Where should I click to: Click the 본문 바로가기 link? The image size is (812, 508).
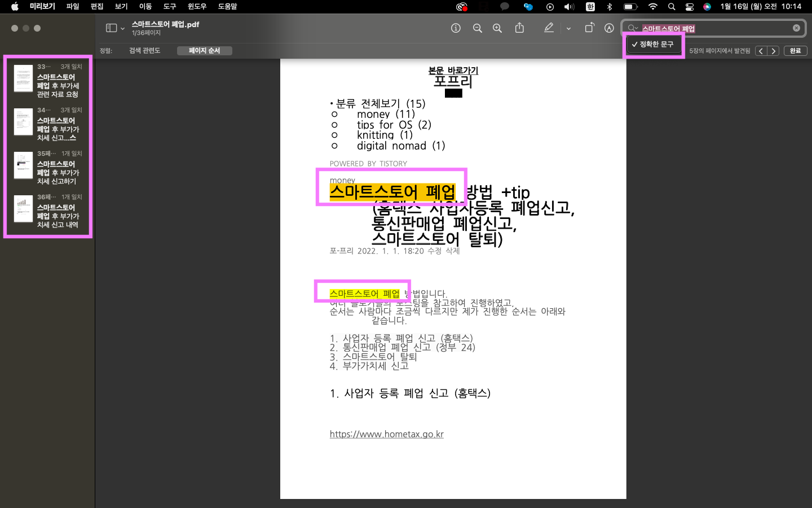453,71
